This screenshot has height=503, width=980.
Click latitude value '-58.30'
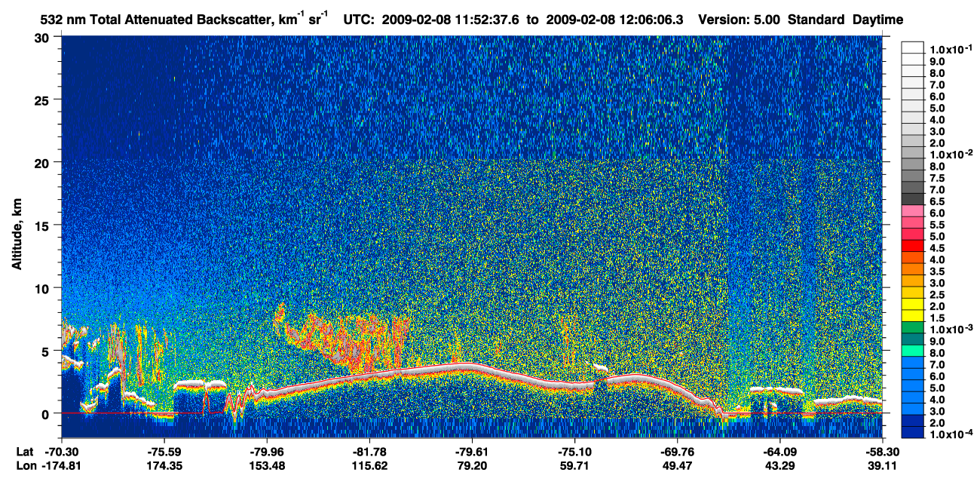(881, 452)
